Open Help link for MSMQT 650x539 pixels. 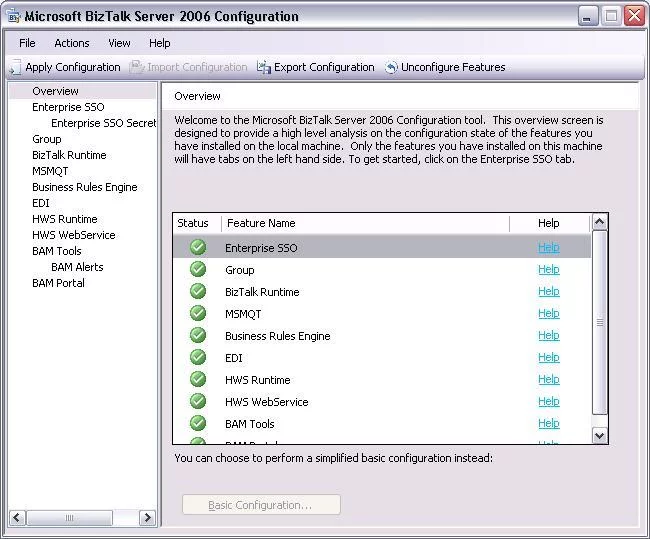click(549, 313)
